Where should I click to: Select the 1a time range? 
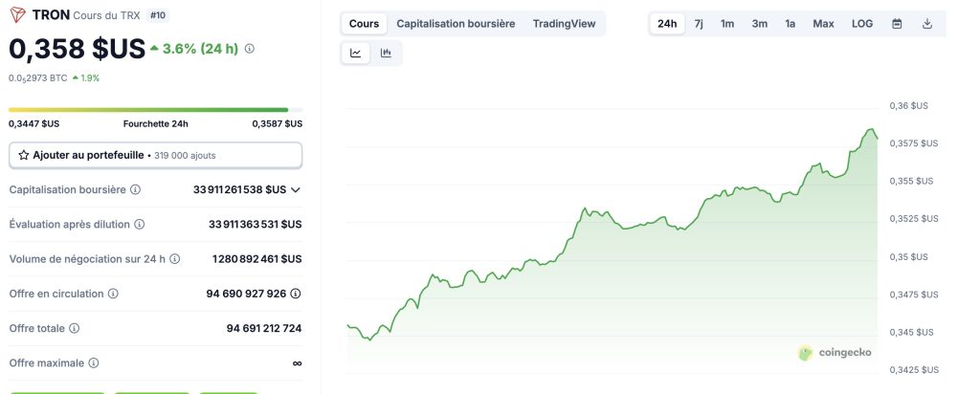pyautogui.click(x=790, y=23)
